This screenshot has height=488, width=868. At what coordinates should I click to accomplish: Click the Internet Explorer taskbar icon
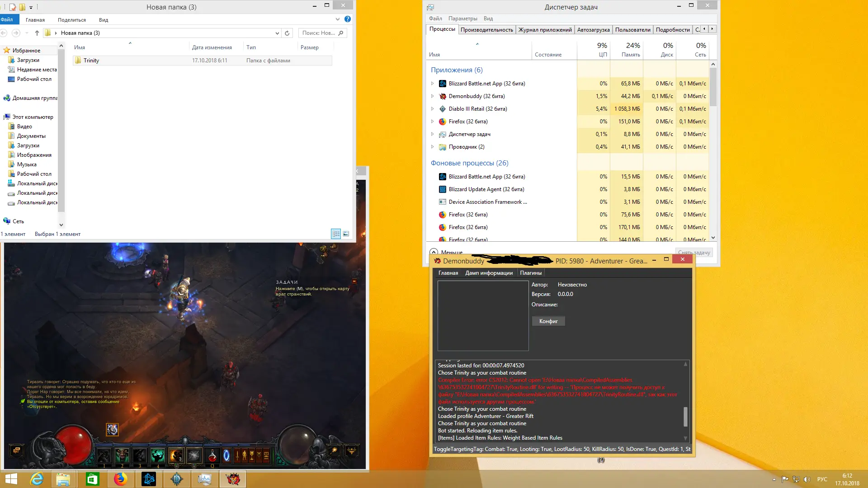36,479
